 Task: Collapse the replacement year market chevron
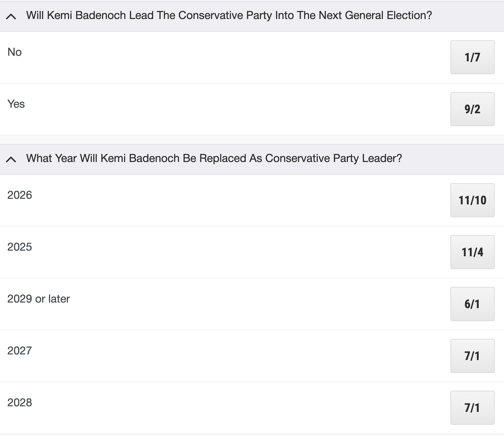(x=11, y=159)
